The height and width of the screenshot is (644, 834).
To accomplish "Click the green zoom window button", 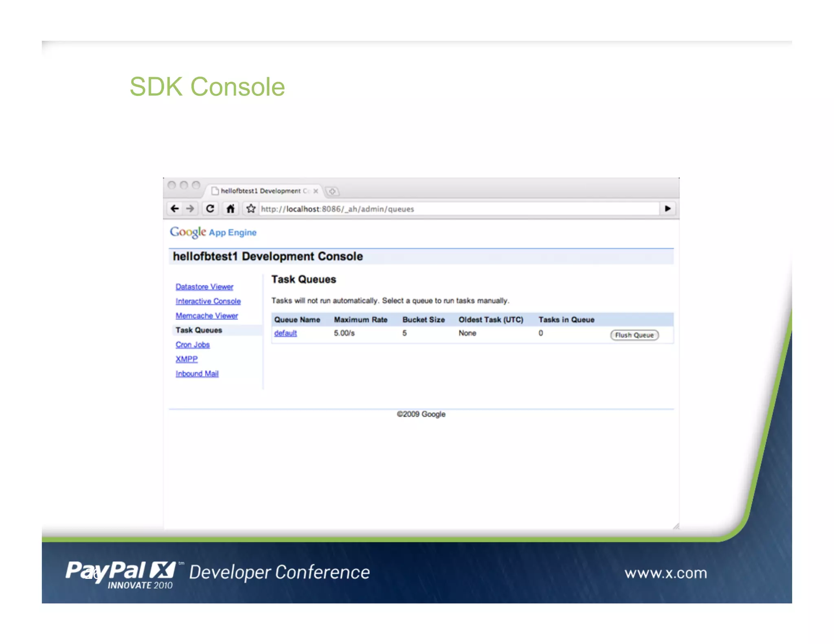I will (196, 185).
